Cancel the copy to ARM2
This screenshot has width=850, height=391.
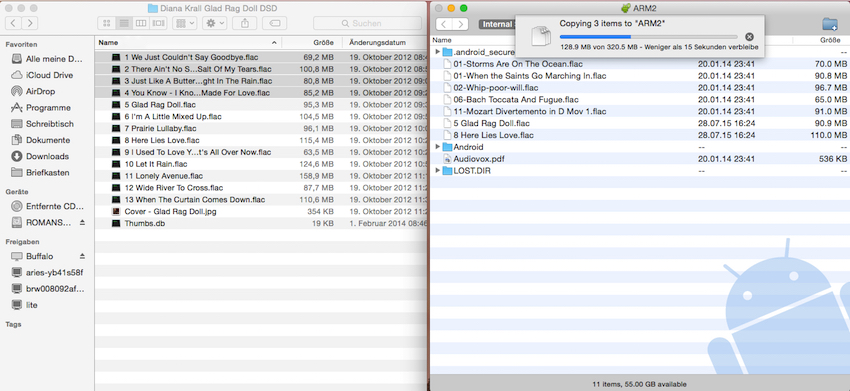coord(749,37)
